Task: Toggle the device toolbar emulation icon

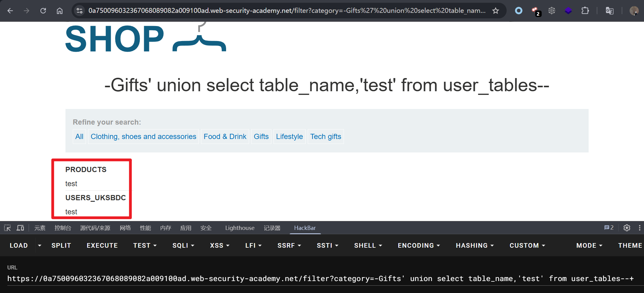Action: pyautogui.click(x=20, y=228)
